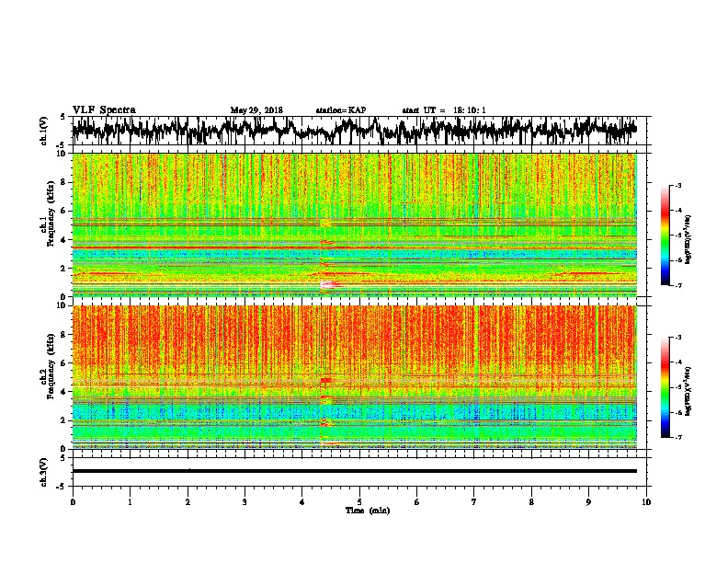Screen dimensions: 728x563
Task: Click the "-3" label atop ch.1 color bar
Action: (x=677, y=185)
